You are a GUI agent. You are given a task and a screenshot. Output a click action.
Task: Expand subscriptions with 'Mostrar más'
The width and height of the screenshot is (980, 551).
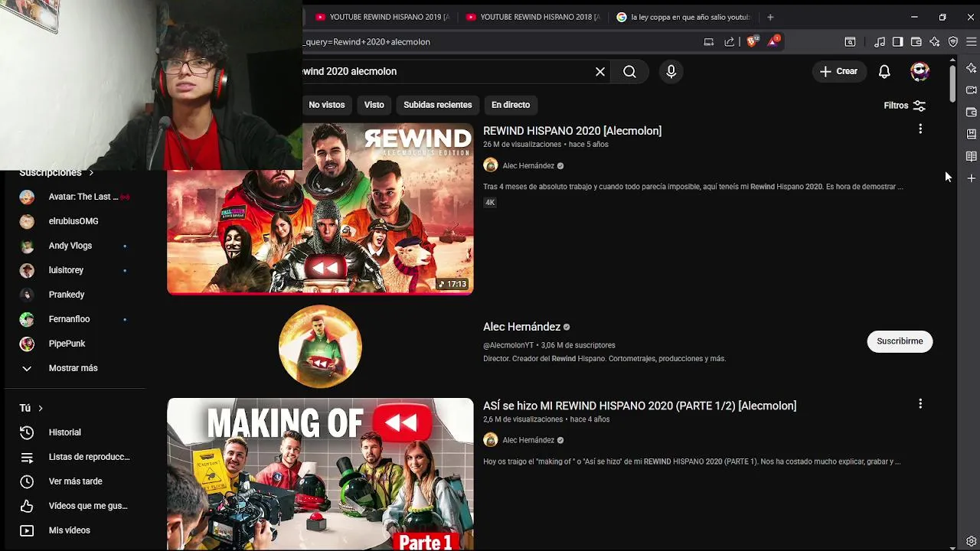pyautogui.click(x=74, y=368)
